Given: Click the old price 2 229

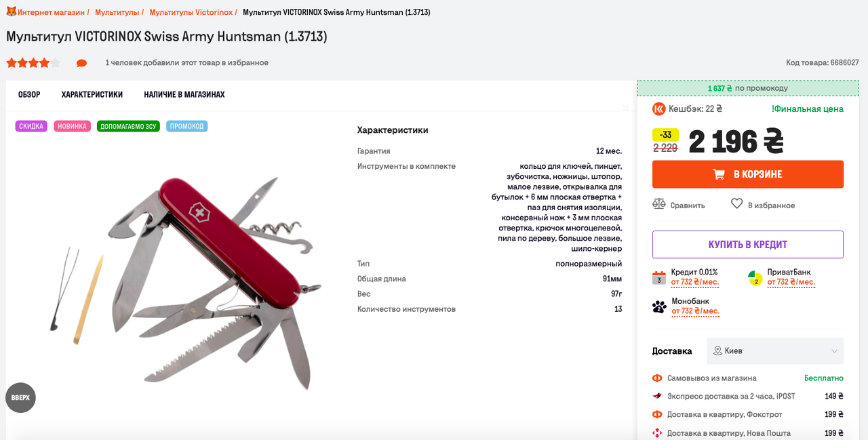Looking at the screenshot, I should pos(665,148).
